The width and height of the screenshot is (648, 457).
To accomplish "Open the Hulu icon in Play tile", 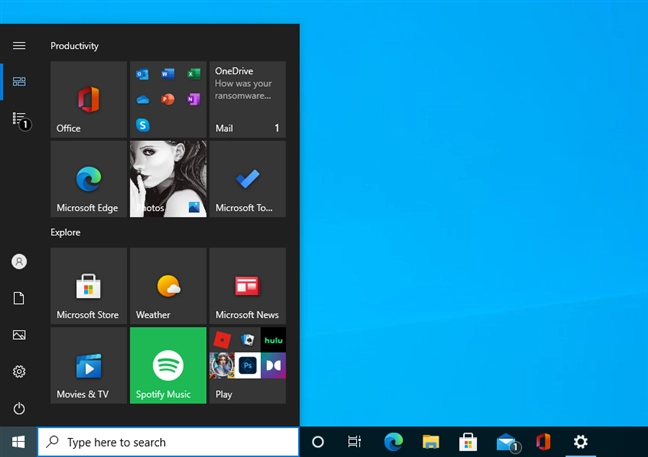I will tap(273, 340).
